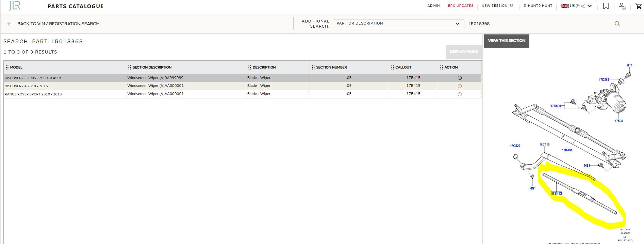Open the Part or Description dropdown
The height and width of the screenshot is (244, 644).
(x=399, y=24)
